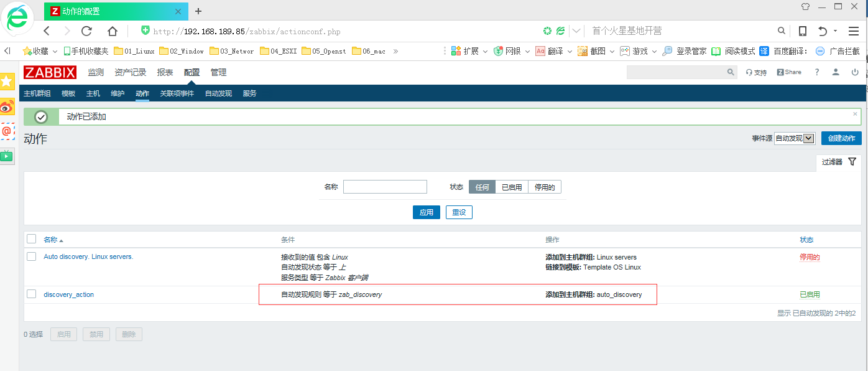Screen dimensions: 868x371
Task: Expand the browser extensions menu
Action: pyautogui.click(x=465, y=51)
